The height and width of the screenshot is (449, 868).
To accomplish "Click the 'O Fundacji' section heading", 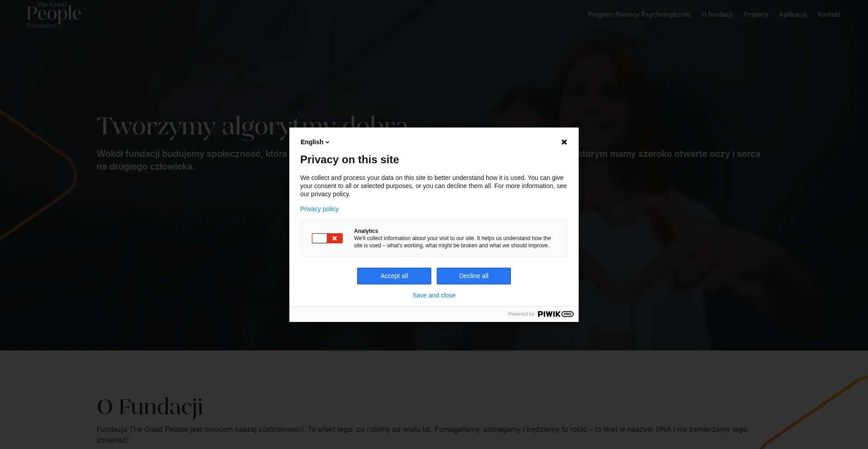I will click(150, 406).
